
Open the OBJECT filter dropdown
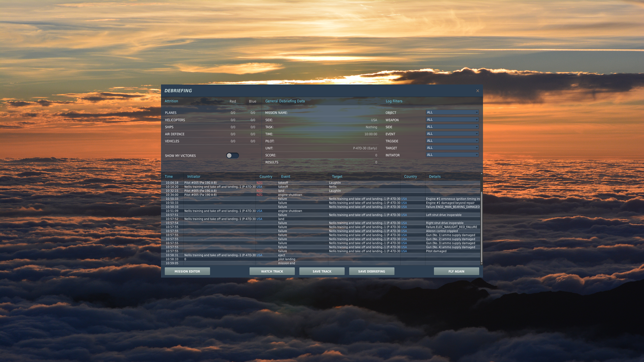pyautogui.click(x=452, y=112)
